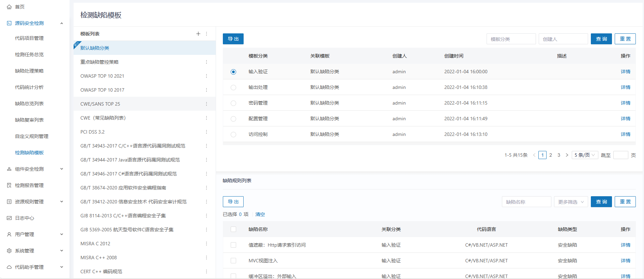This screenshot has width=644, height=279.
Task: Click the 源码安全检测 sidebar icon
Action: click(x=9, y=23)
